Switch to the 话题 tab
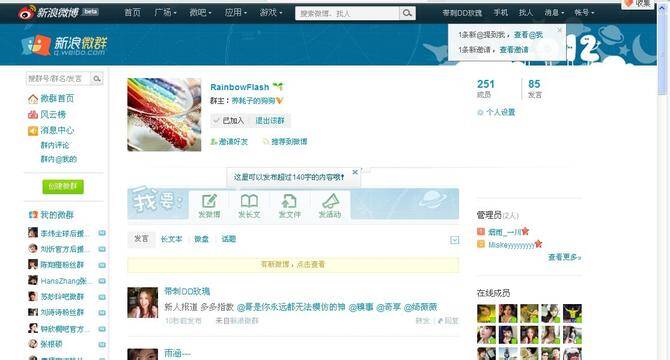The height and width of the screenshot is (360, 670). tap(229, 239)
